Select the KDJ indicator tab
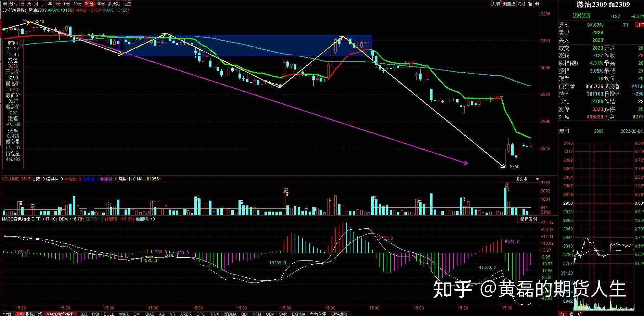644x316 pixels. (x=83, y=314)
